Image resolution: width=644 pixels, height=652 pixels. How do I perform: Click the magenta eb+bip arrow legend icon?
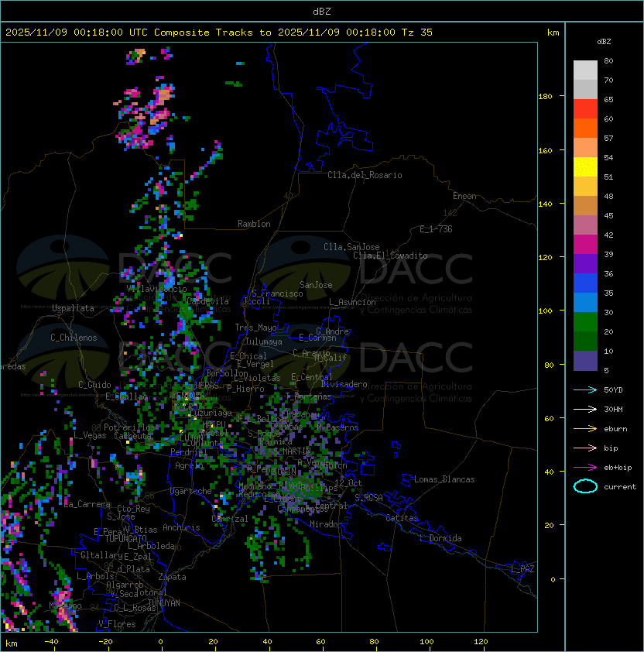[x=585, y=468]
